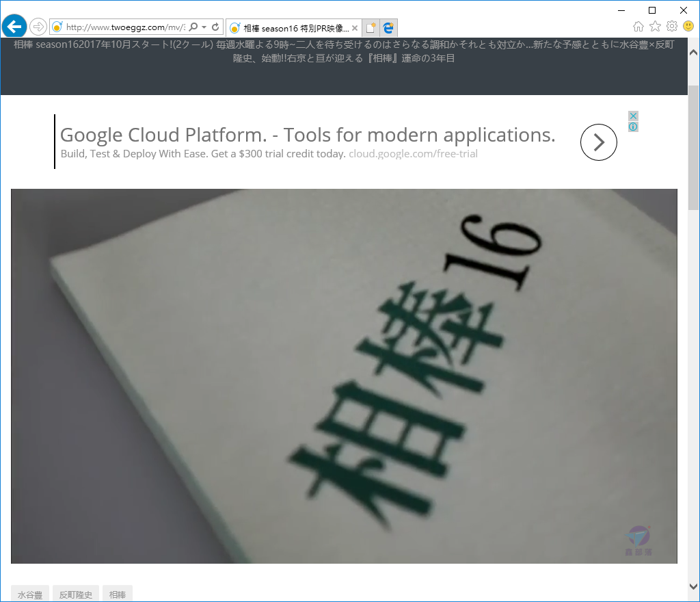Viewport: 700px width, 602px height.
Task: Click the forward navigation arrow
Action: (38, 27)
